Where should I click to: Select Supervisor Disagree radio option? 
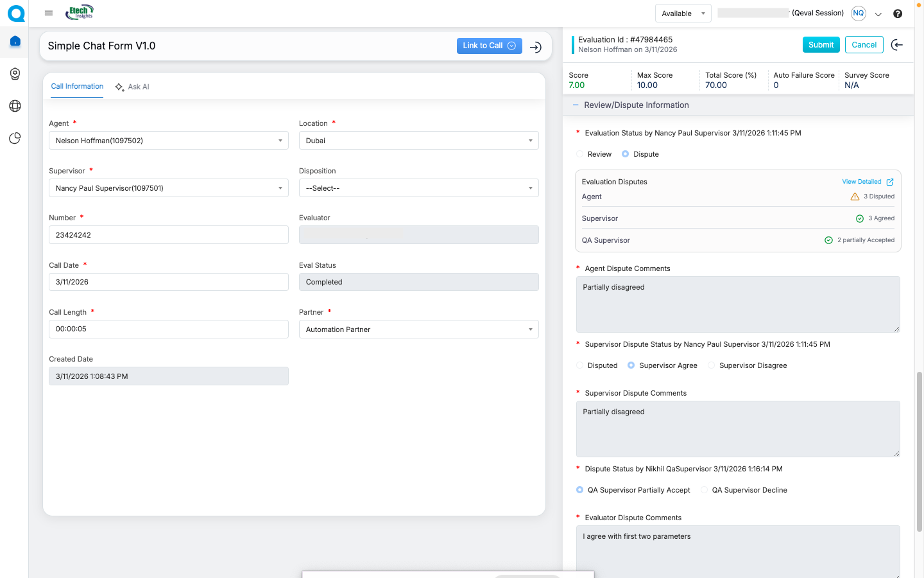tap(711, 365)
